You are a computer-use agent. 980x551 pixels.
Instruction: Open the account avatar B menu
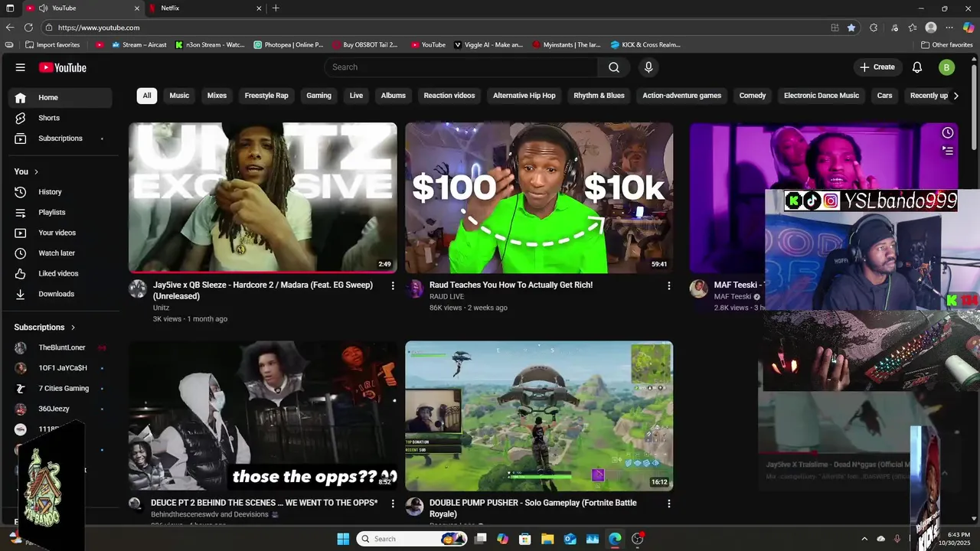(946, 67)
